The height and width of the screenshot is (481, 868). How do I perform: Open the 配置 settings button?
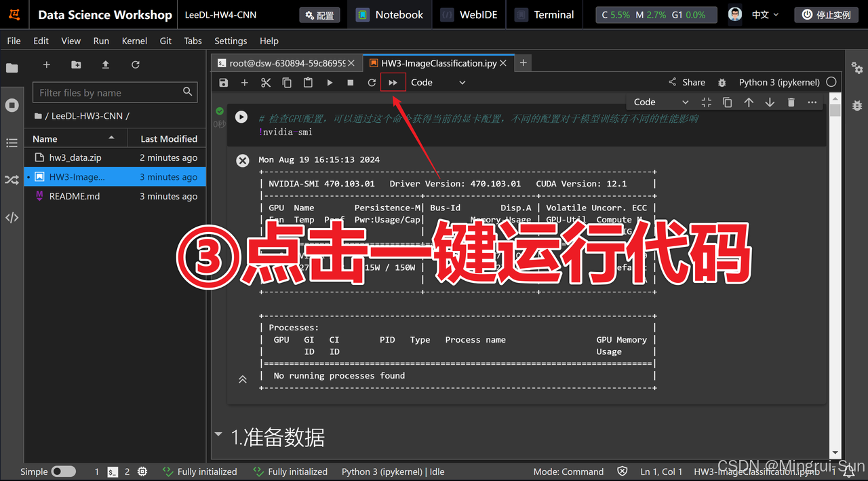pos(319,15)
